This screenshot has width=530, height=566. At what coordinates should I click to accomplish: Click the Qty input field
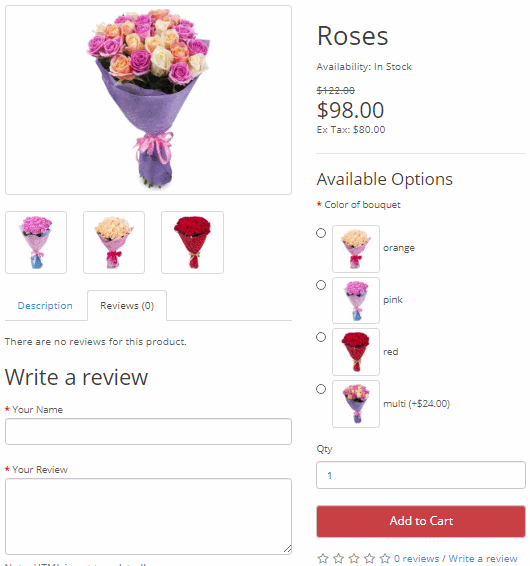coord(421,475)
